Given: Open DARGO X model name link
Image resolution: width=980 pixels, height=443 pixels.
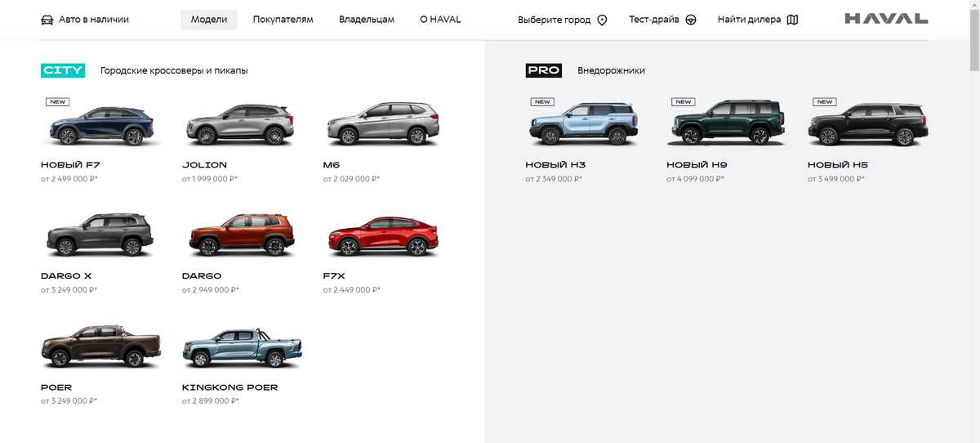Looking at the screenshot, I should 66,276.
